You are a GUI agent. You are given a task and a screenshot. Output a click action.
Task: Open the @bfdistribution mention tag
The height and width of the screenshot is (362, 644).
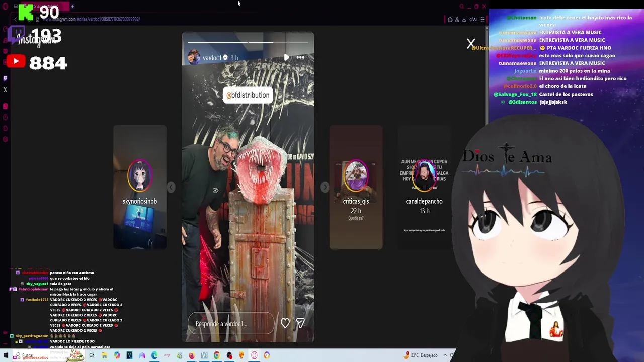click(248, 95)
